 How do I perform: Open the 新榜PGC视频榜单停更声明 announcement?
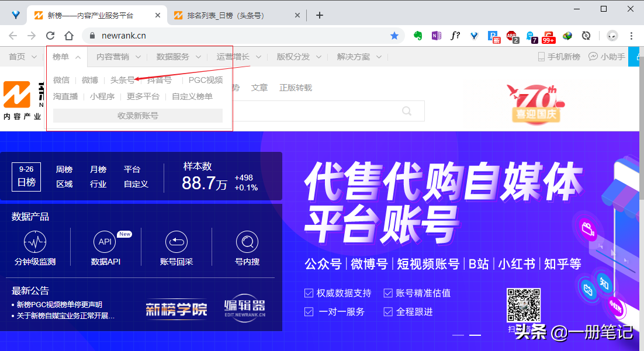point(58,304)
